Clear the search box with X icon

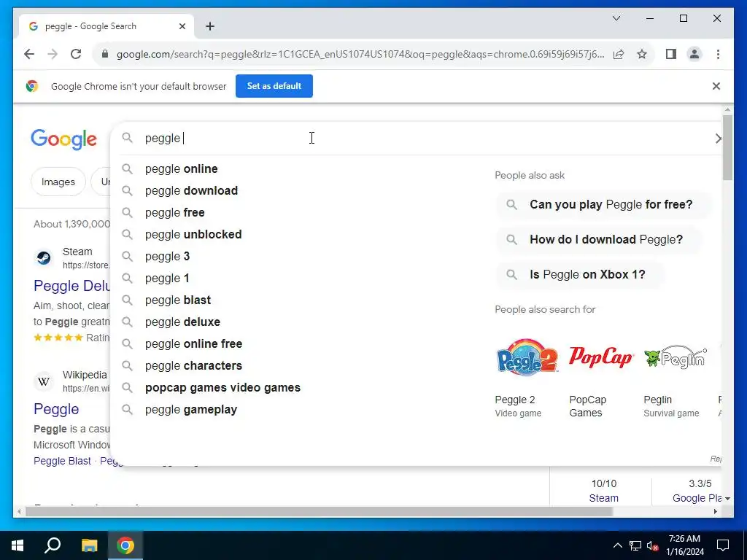point(718,139)
